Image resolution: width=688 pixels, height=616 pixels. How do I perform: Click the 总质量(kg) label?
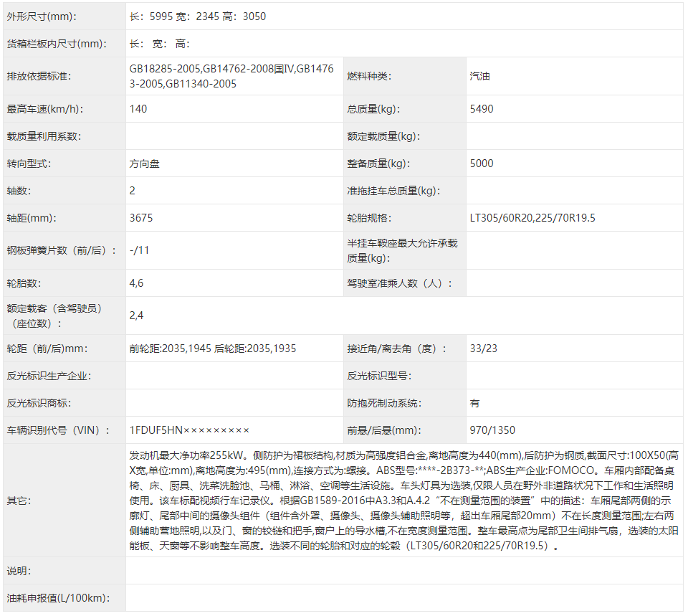[373, 109]
